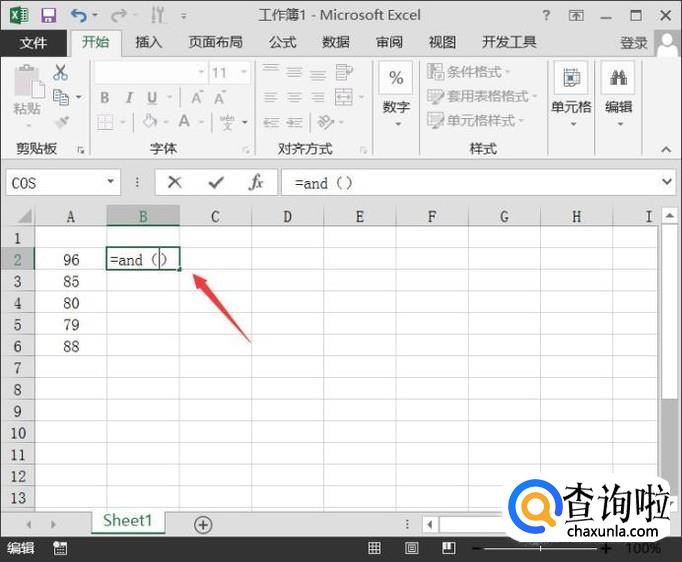Click the new sheet plus button
The height and width of the screenshot is (562, 682).
pos(203,525)
